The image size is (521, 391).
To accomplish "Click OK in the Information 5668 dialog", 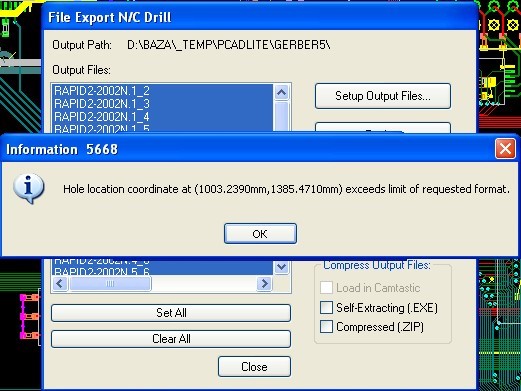I will [260, 234].
